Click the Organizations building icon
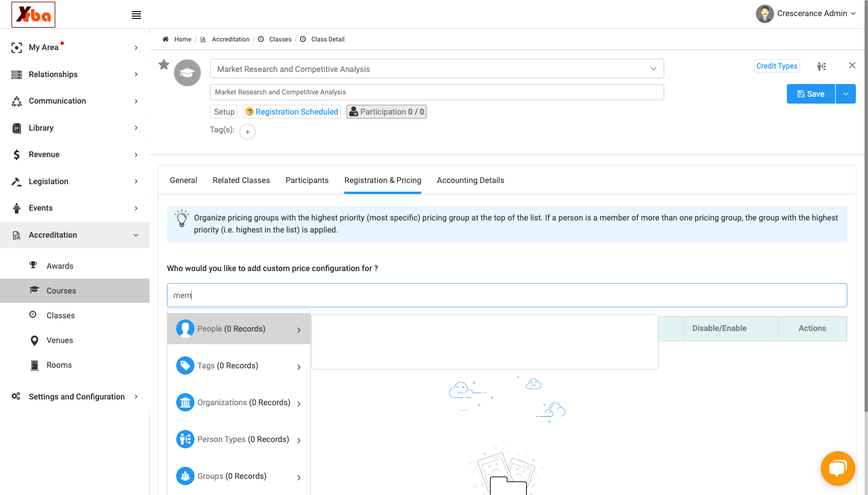Viewport: 868px width, 495px height. coord(185,402)
